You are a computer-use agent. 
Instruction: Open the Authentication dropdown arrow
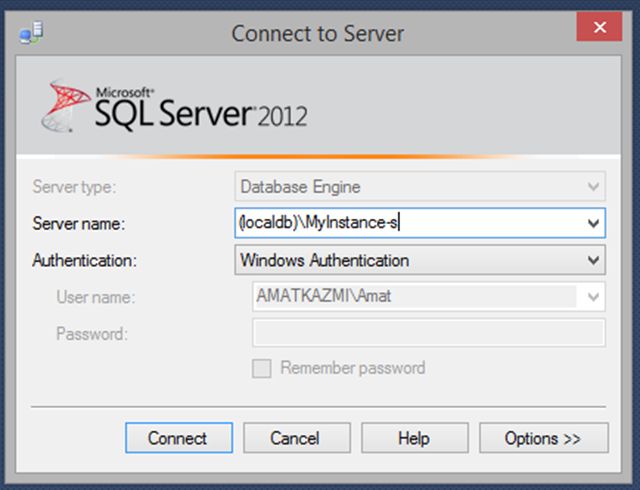coord(594,260)
